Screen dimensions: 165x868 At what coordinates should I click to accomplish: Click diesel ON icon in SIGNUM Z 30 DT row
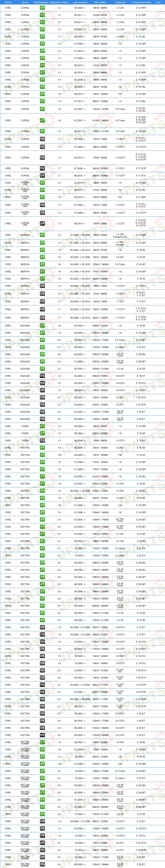click(42, 419)
